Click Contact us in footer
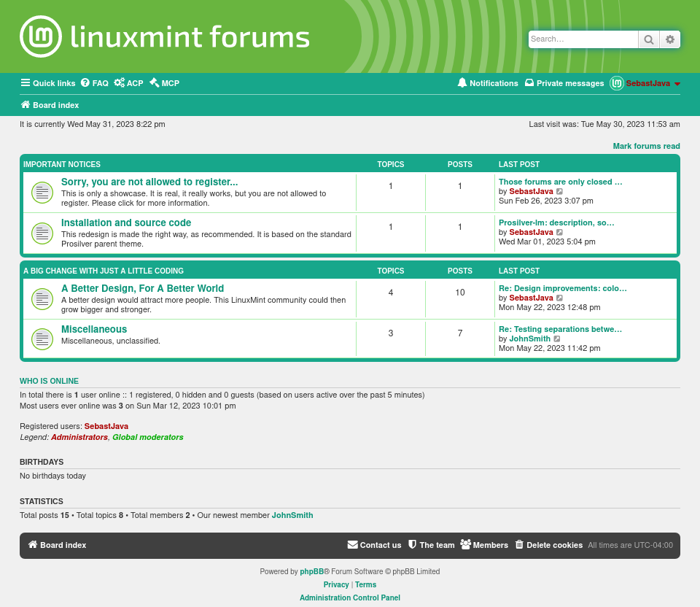The width and height of the screenshot is (700, 607). pos(375,545)
